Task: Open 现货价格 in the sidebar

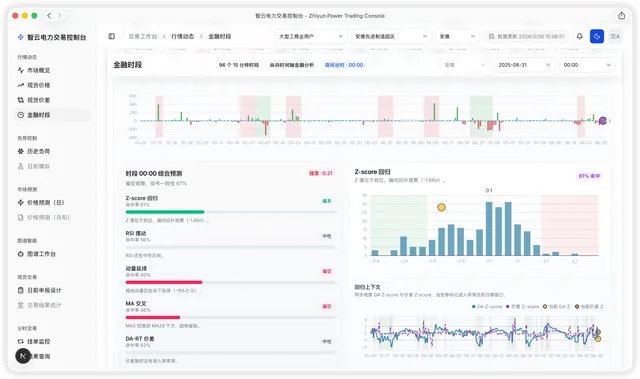Action: pos(52,85)
